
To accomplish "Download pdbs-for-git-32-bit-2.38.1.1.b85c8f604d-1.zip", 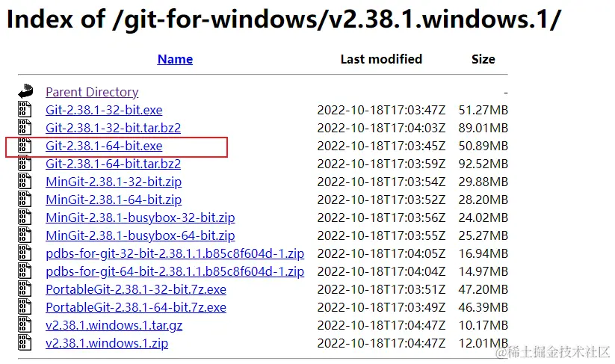I will pos(175,253).
